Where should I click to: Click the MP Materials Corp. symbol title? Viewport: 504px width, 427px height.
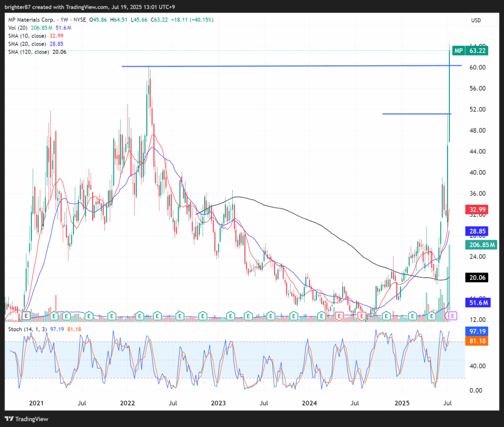click(x=31, y=20)
